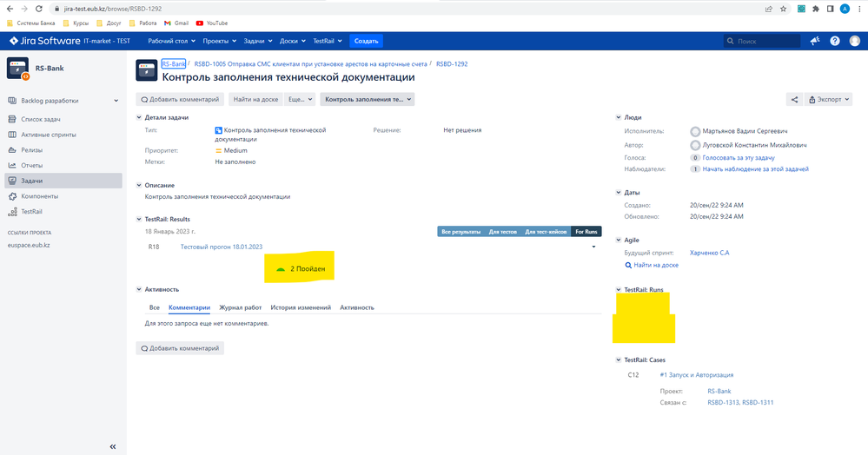Viewport: 868px width, 455px height.
Task: Open the Проекты dropdown menu
Action: pyautogui.click(x=219, y=41)
